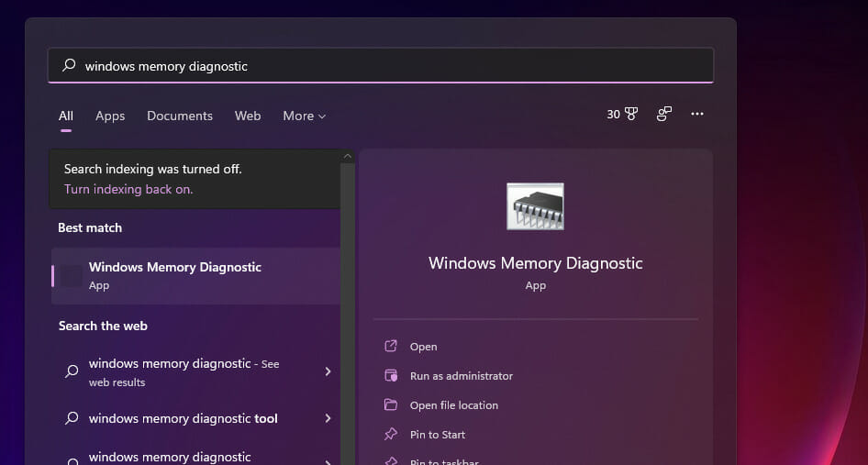Switch to the Web tab
This screenshot has height=465, width=868.
point(248,116)
